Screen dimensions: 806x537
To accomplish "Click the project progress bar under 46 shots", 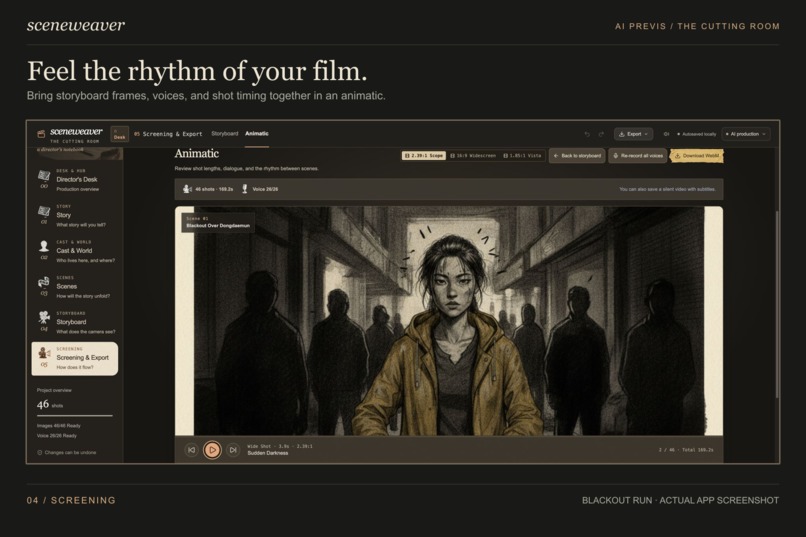I will (x=75, y=415).
